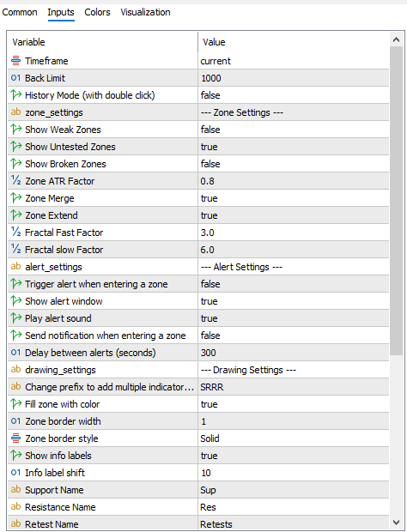The width and height of the screenshot is (407, 532).
Task: Click the Variable column header
Action: coord(102,42)
